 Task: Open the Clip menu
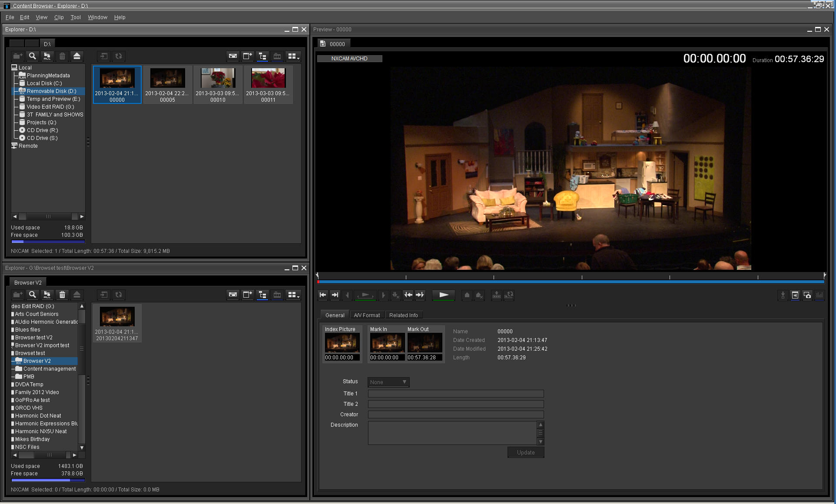pyautogui.click(x=59, y=17)
